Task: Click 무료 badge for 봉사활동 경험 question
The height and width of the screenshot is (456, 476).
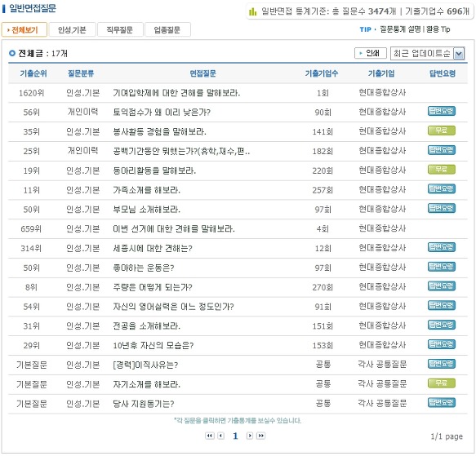Action: coord(442,131)
